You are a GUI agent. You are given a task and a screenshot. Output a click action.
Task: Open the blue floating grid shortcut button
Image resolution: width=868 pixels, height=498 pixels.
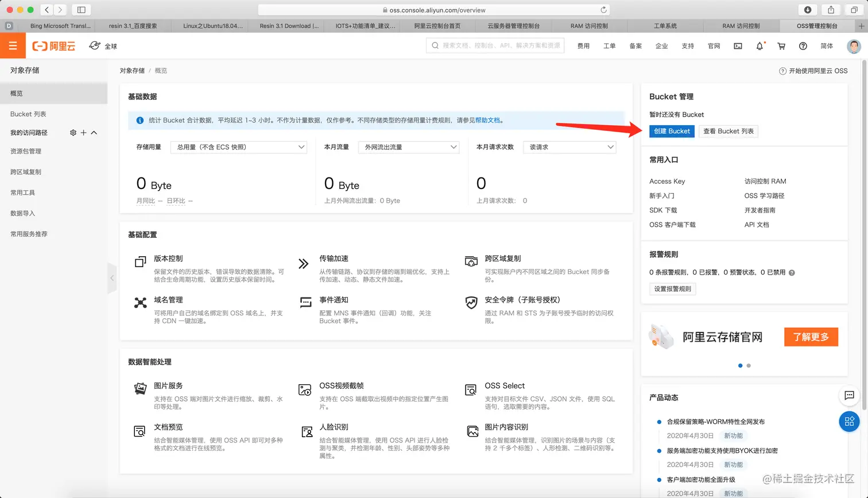pyautogui.click(x=850, y=422)
